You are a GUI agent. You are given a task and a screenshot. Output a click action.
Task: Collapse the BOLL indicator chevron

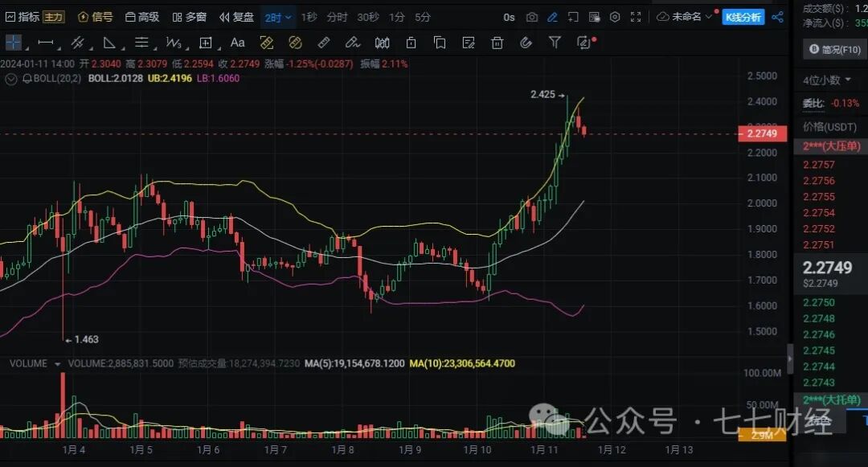(10, 79)
